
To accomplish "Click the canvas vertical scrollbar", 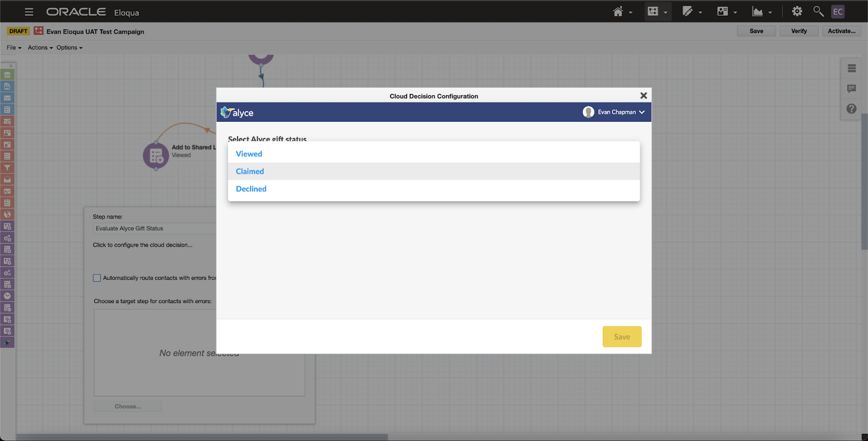I will 865,182.
